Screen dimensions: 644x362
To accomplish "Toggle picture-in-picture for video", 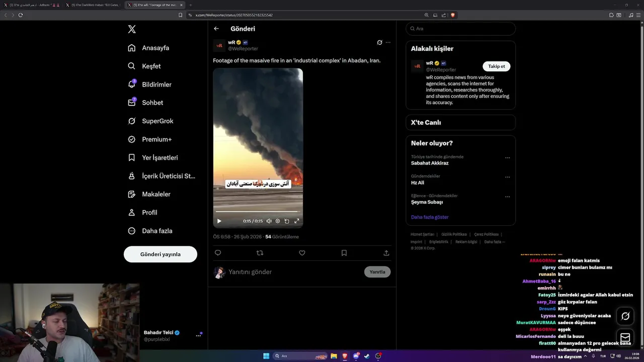I will coord(287,221).
